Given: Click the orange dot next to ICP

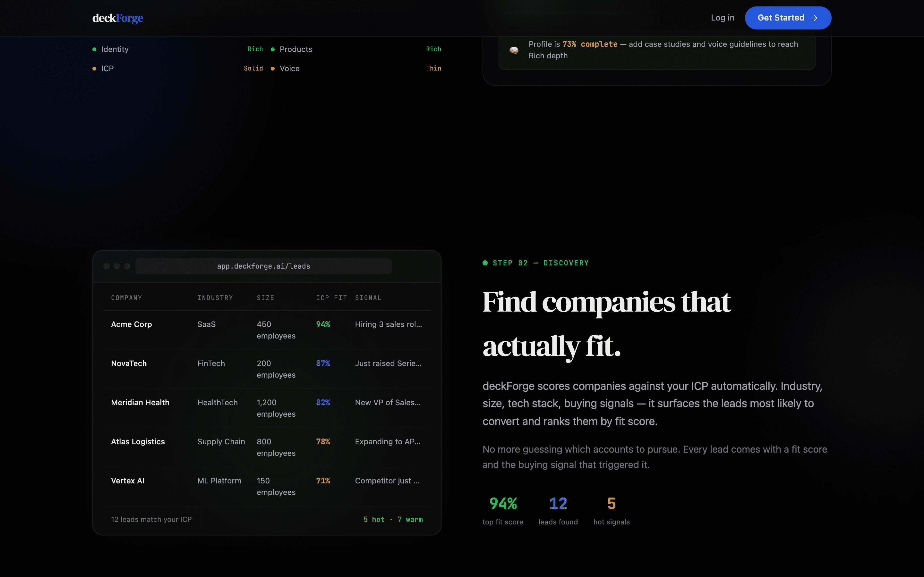Looking at the screenshot, I should 94,69.
